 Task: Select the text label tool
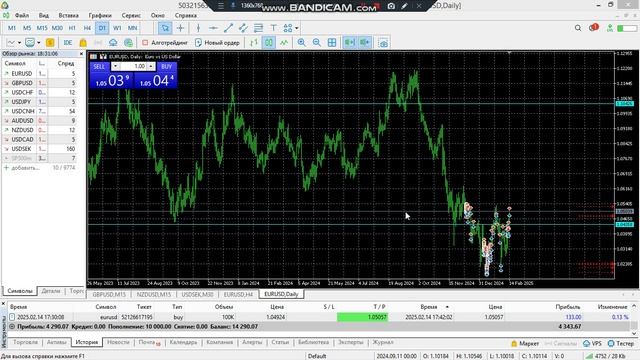pyautogui.click(x=273, y=28)
